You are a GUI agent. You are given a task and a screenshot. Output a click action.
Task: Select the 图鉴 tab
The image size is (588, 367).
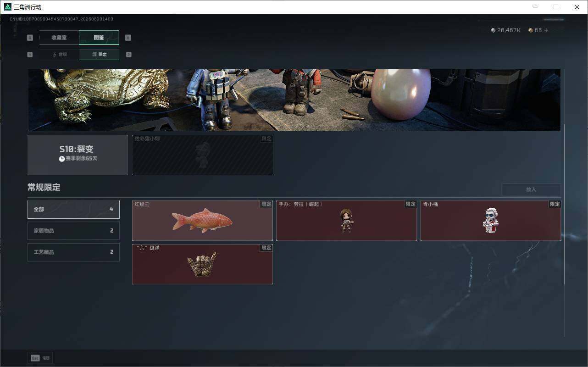coord(99,38)
